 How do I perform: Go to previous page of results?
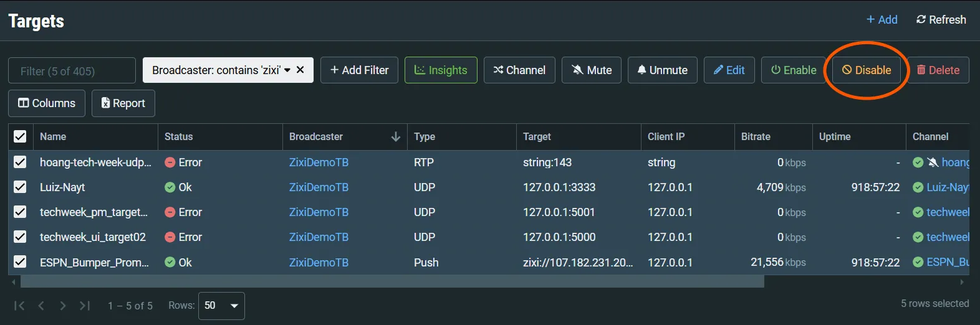point(41,306)
